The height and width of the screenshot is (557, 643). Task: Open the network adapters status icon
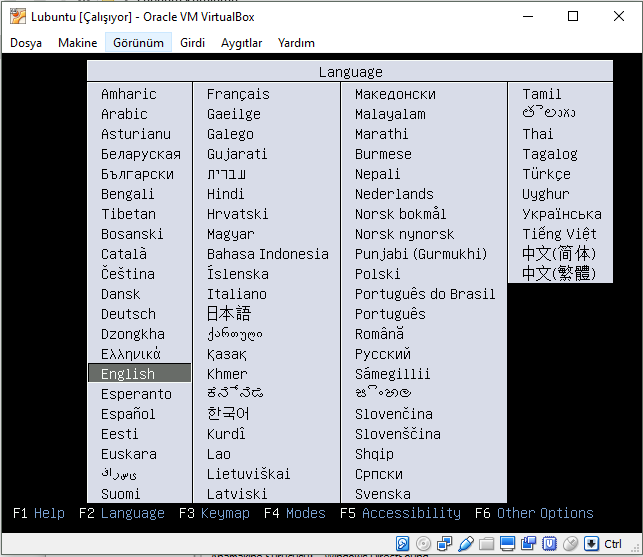[x=444, y=544]
